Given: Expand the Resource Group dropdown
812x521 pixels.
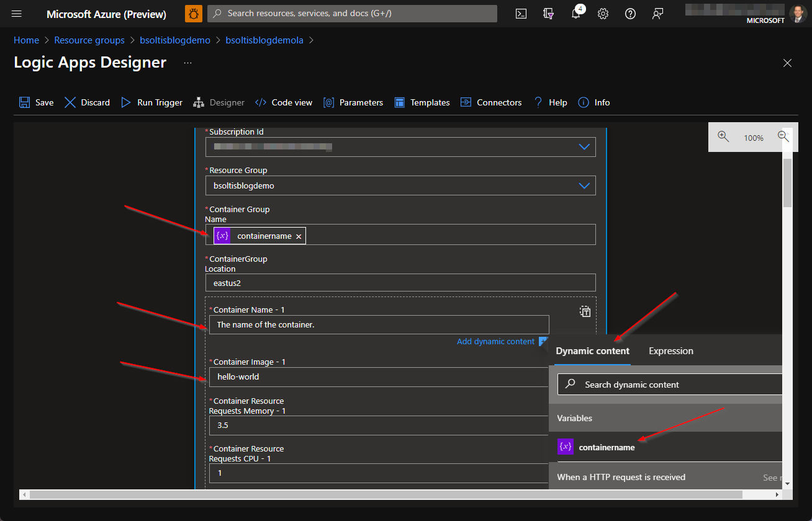Looking at the screenshot, I should tap(584, 185).
